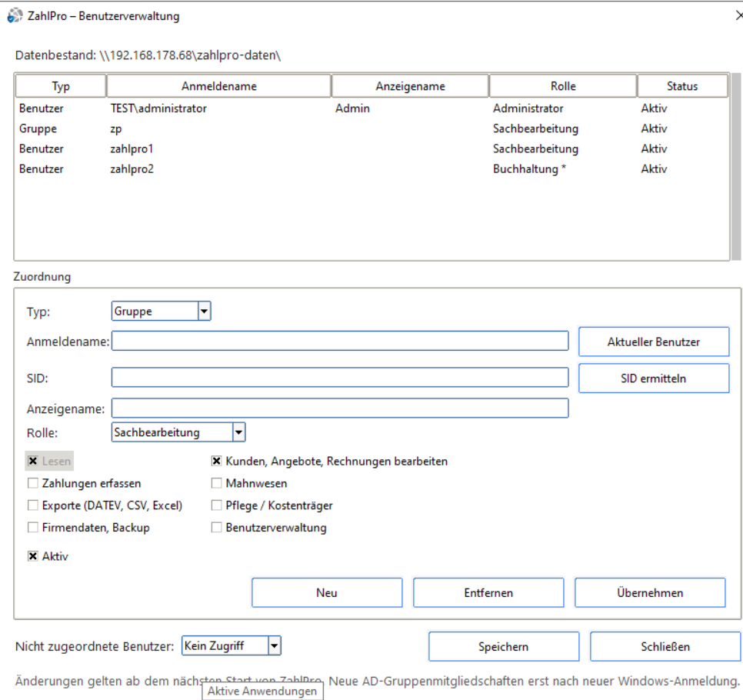Viewport: 743px width, 700px height.
Task: Close the Benutzerverwaltung window
Action: tap(738, 15)
